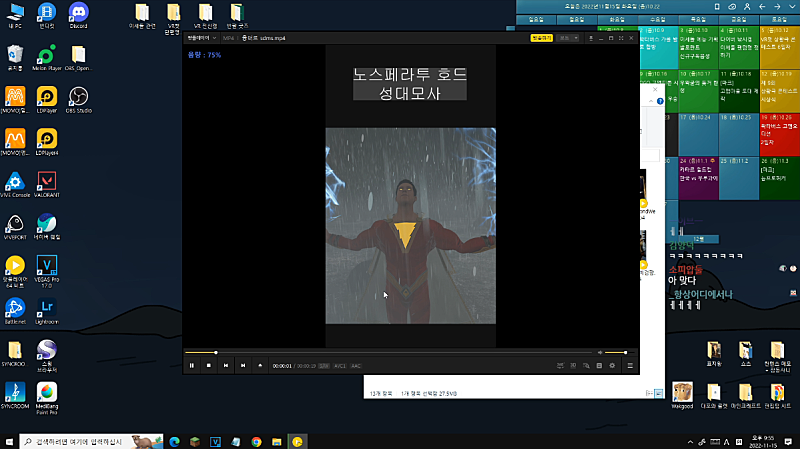
Task: Launch the VALORANT desktop shortcut
Action: [46, 183]
